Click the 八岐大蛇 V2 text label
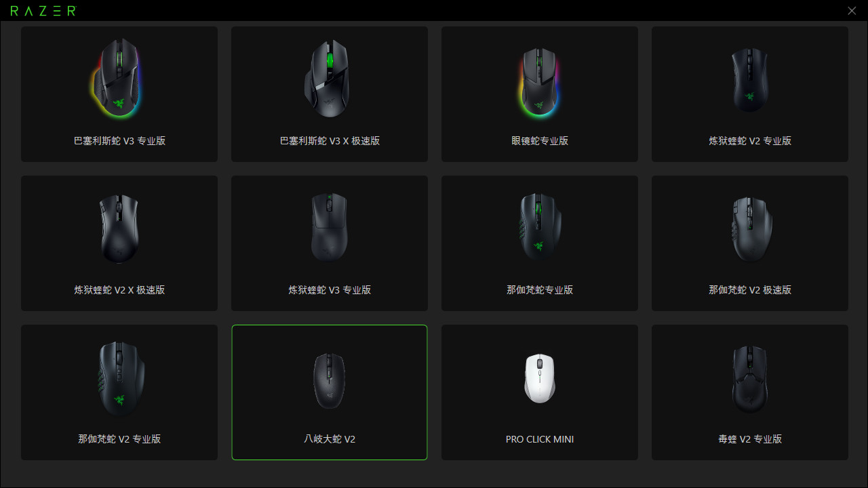Screen dimensions: 868x488 pyautogui.click(x=330, y=439)
